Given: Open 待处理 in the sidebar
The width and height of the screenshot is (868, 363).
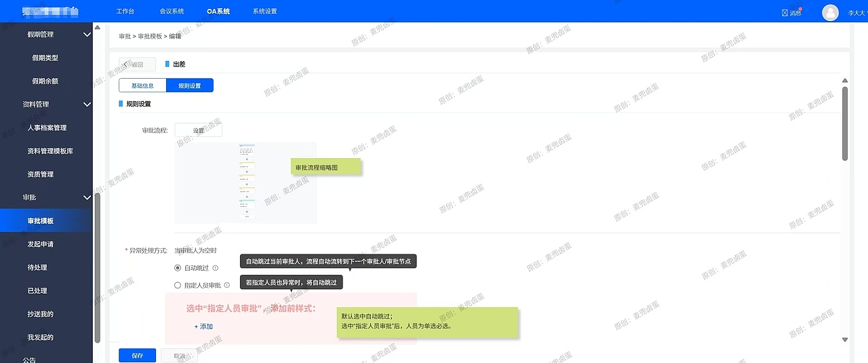Looking at the screenshot, I should [x=37, y=267].
